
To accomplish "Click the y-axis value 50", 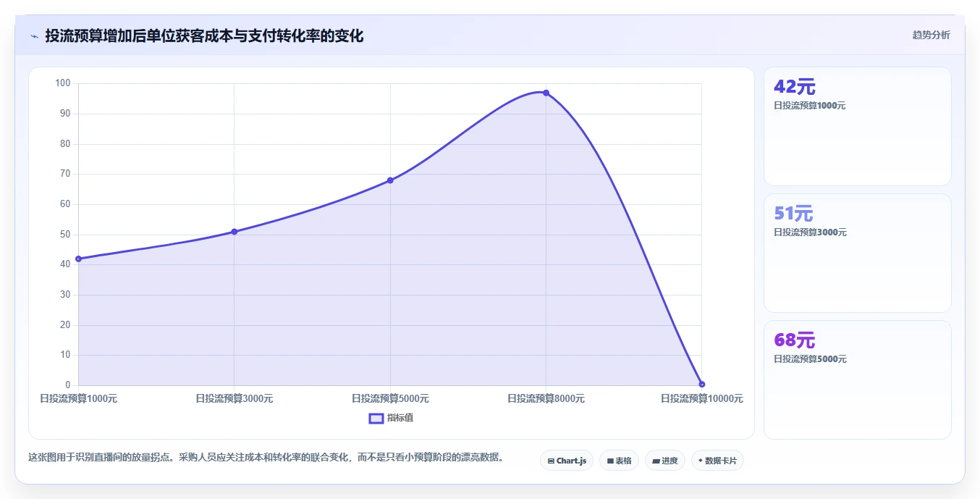I will [x=65, y=235].
